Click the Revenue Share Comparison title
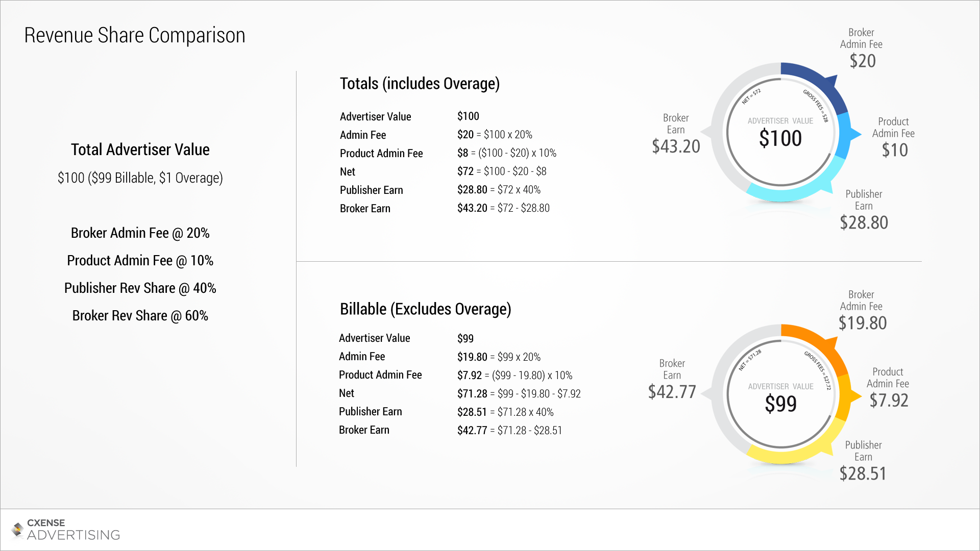Screen dimensions: 980x551 (135, 35)
